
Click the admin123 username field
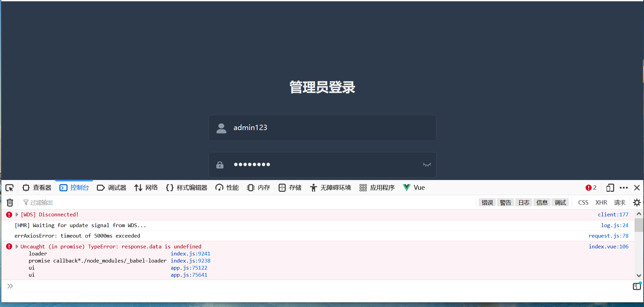pyautogui.click(x=322, y=128)
